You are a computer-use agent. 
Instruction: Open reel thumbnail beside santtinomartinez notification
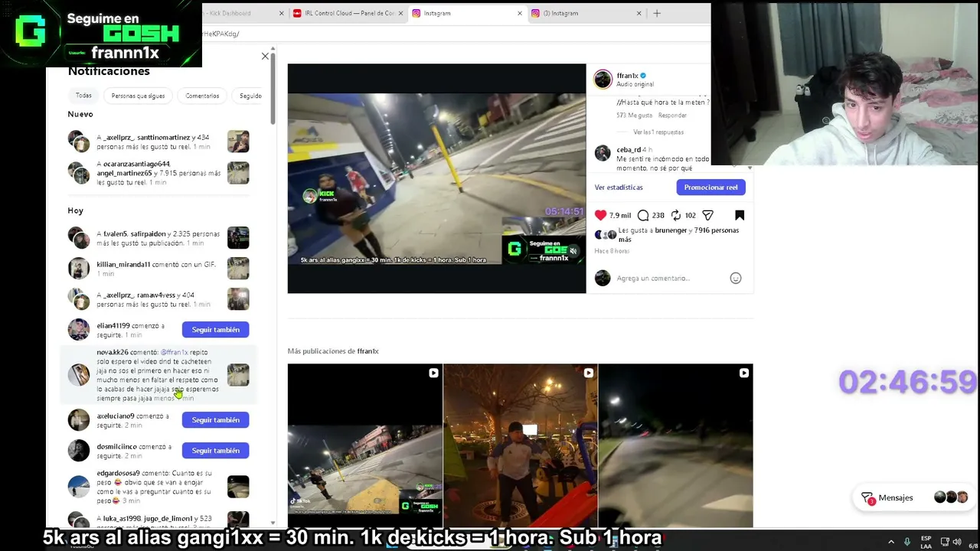click(238, 142)
